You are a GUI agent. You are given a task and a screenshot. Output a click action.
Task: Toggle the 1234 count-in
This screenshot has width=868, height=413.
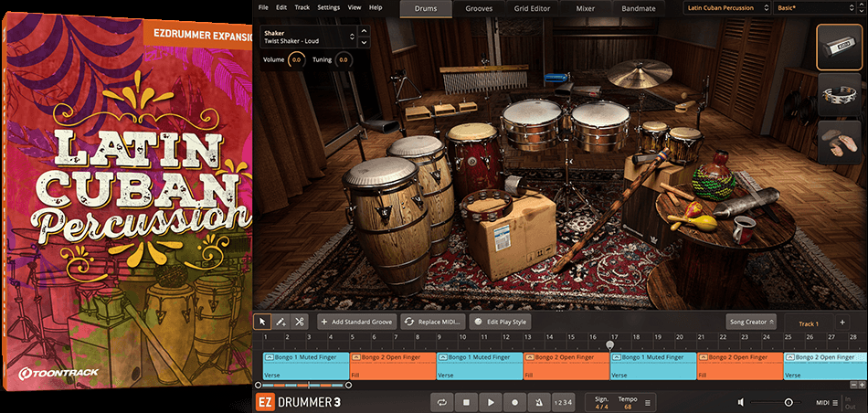[564, 402]
